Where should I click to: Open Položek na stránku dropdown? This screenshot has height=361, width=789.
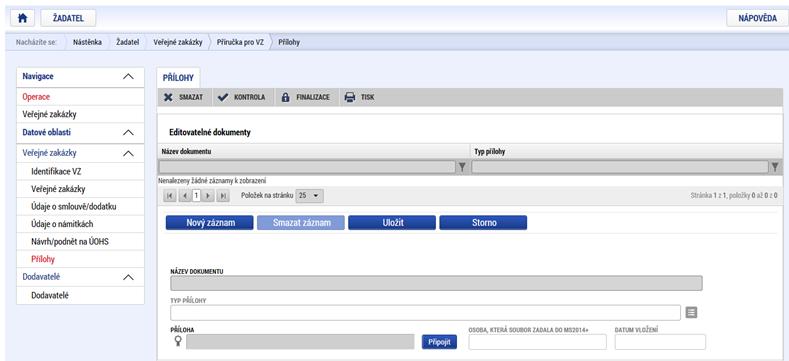point(309,196)
